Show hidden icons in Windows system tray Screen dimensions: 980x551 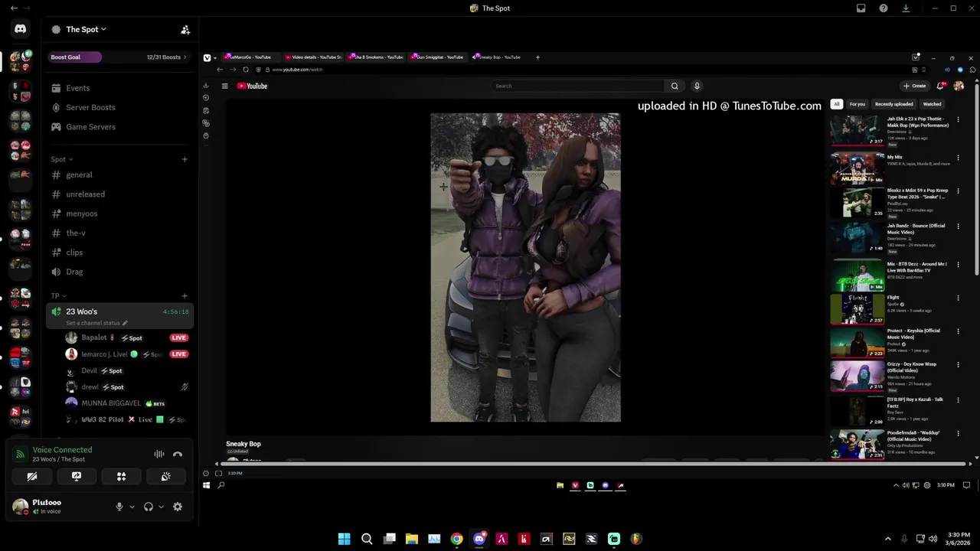coord(888,539)
